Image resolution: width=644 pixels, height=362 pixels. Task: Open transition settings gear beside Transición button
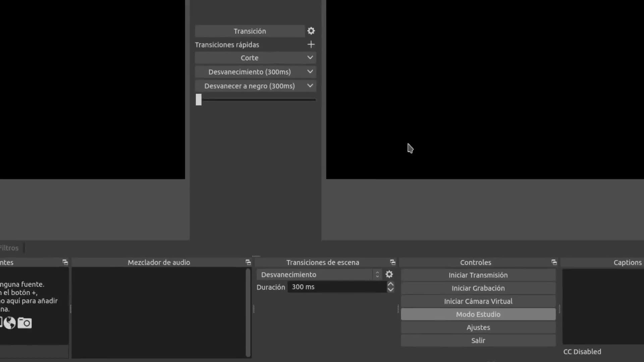click(x=311, y=31)
